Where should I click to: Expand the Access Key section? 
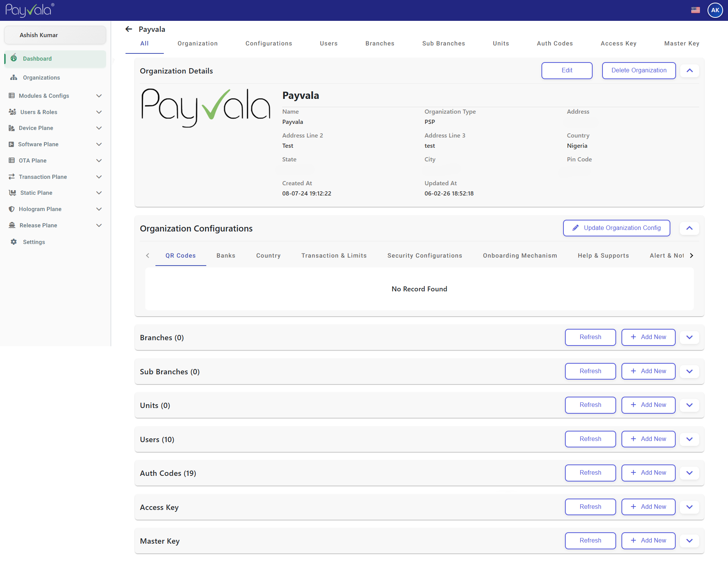point(690,507)
